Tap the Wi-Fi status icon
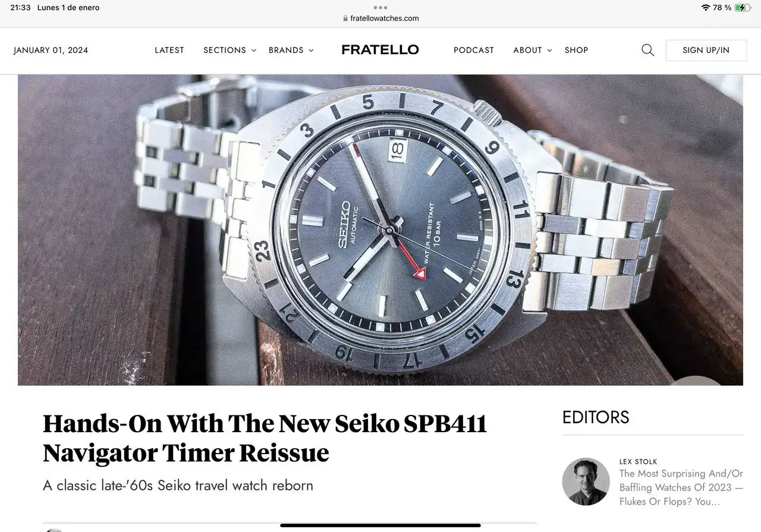The height and width of the screenshot is (532, 761). (x=706, y=8)
